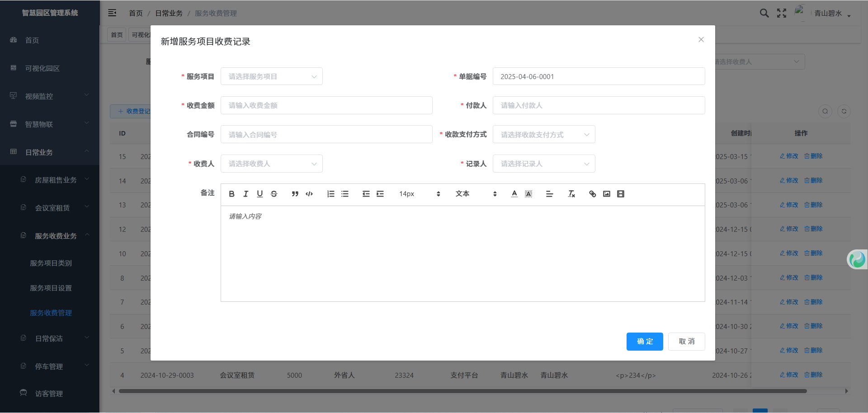Open the 服务项目 dropdown

point(271,76)
